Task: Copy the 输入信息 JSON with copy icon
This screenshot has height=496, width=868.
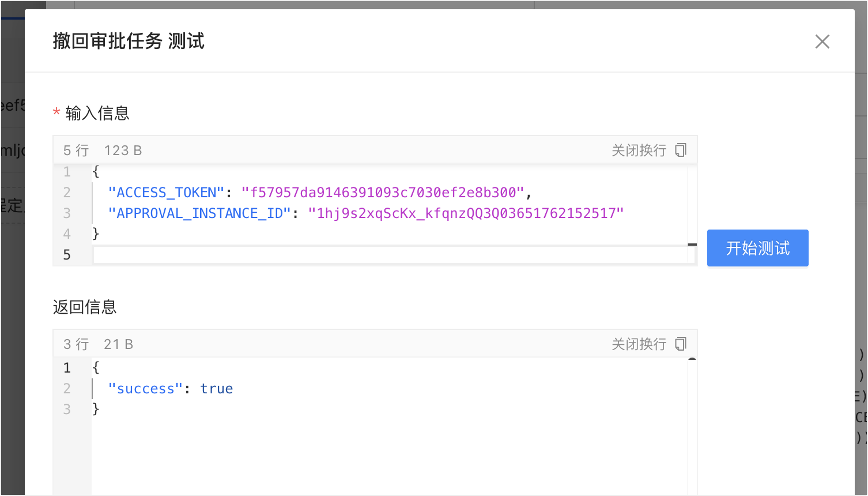Action: [681, 150]
